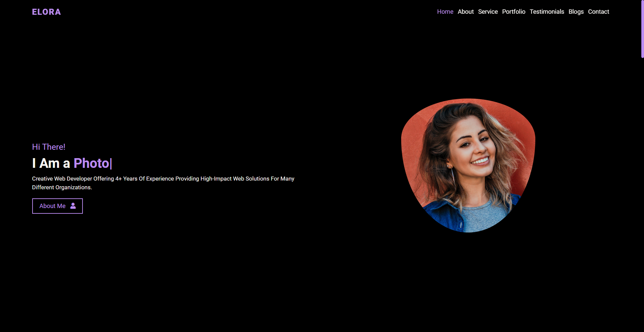
Task: Click the person icon in About Me button
Action: [x=73, y=206]
